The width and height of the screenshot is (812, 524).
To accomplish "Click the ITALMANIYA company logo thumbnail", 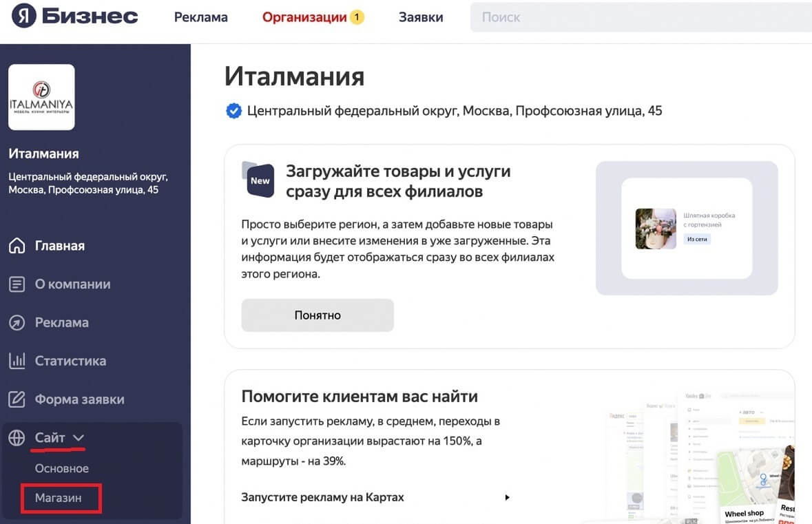I will click(41, 96).
